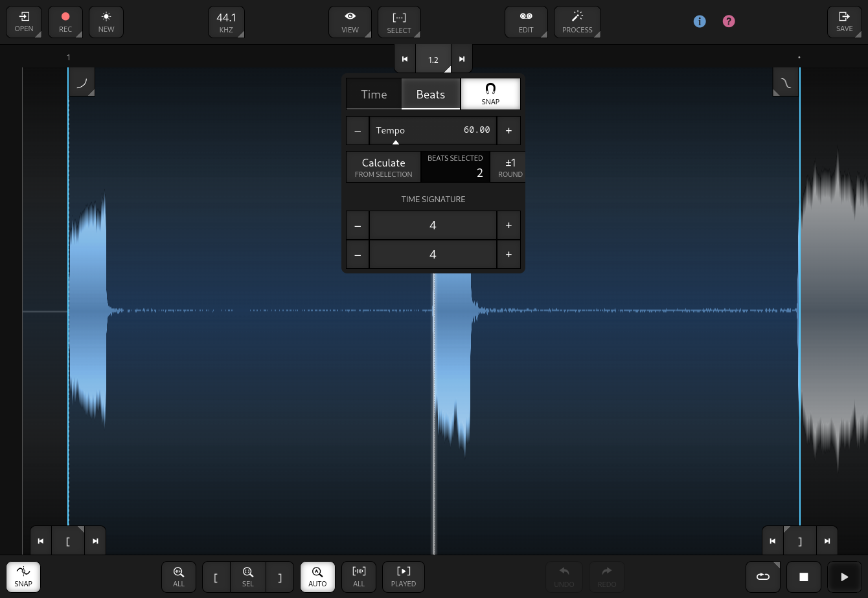Image resolution: width=868 pixels, height=598 pixels.
Task: Click the selection start bracket marker
Action: pyautogui.click(x=68, y=541)
